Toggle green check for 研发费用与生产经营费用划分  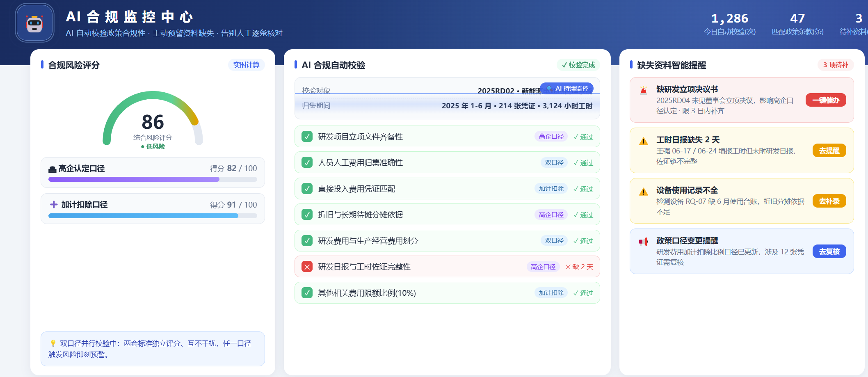307,241
